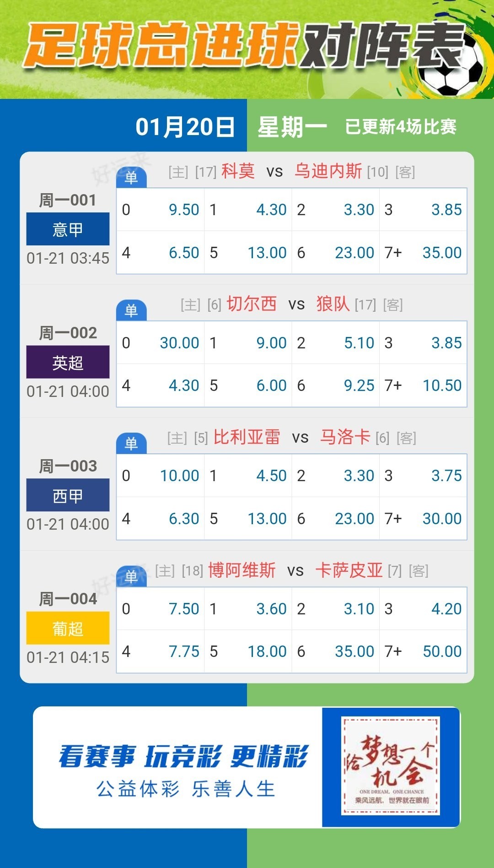Select the yellow 葡超 league tag
Viewport: 494px width, 868px height.
pyautogui.click(x=68, y=628)
